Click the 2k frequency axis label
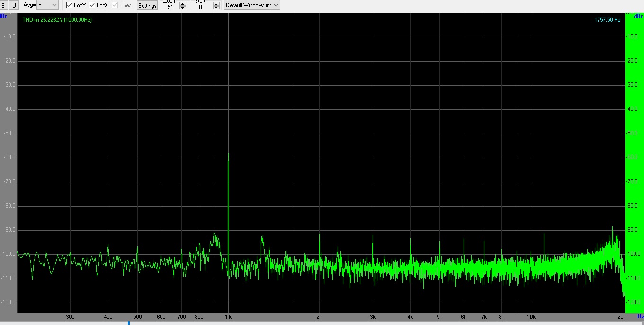The height and width of the screenshot is (325, 644). [x=319, y=317]
